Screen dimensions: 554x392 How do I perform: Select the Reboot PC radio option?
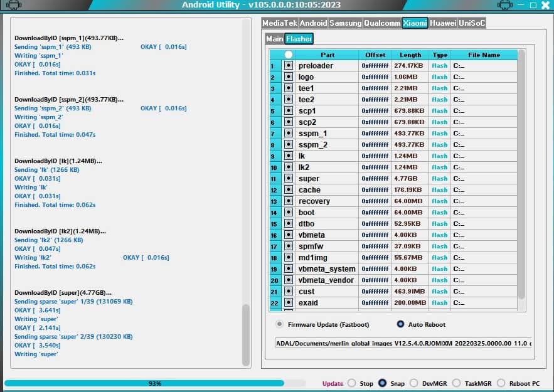tap(501, 383)
